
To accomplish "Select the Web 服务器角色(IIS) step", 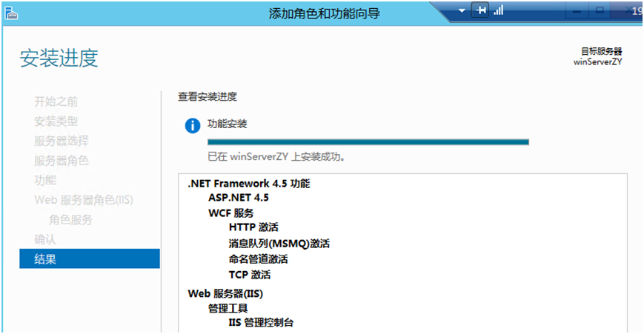I will click(84, 200).
